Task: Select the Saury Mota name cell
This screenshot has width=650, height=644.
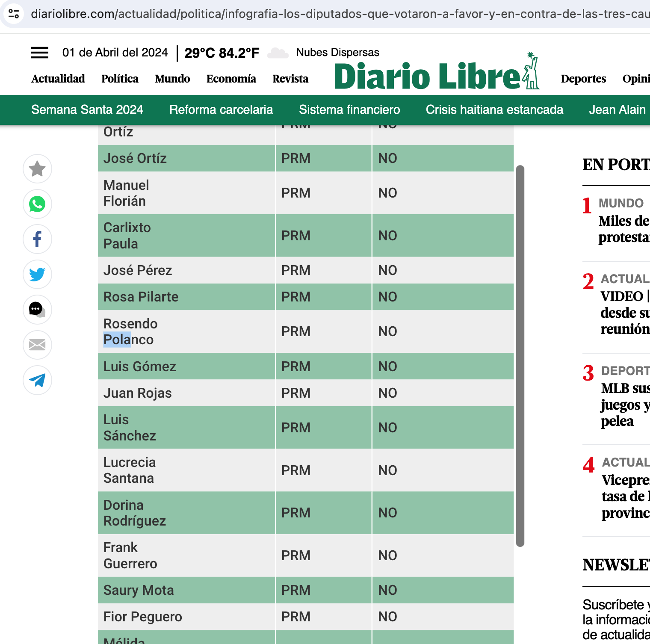Action: 186,590
